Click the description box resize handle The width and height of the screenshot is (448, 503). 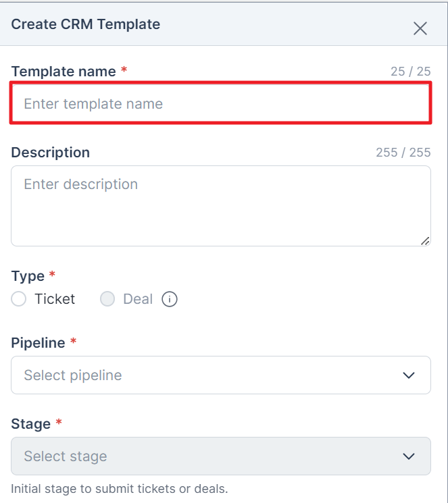(425, 241)
